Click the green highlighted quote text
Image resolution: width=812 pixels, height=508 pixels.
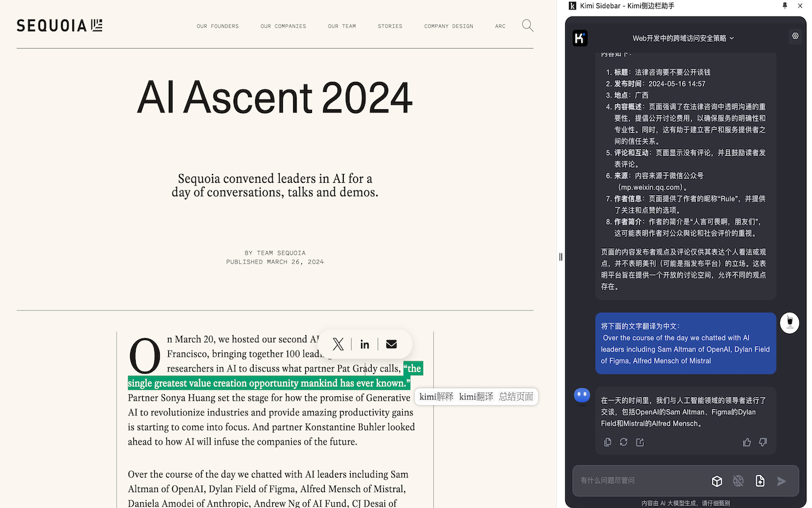point(275,376)
